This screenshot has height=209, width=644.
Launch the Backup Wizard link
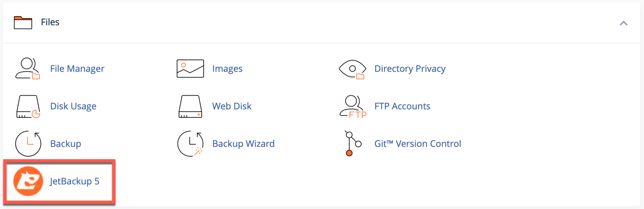click(x=244, y=143)
